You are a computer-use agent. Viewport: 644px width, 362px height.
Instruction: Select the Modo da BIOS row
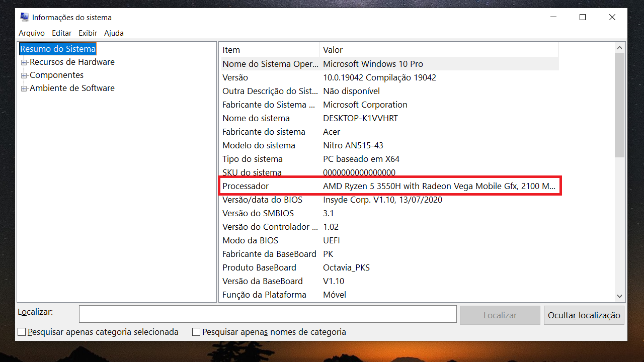[389, 240]
